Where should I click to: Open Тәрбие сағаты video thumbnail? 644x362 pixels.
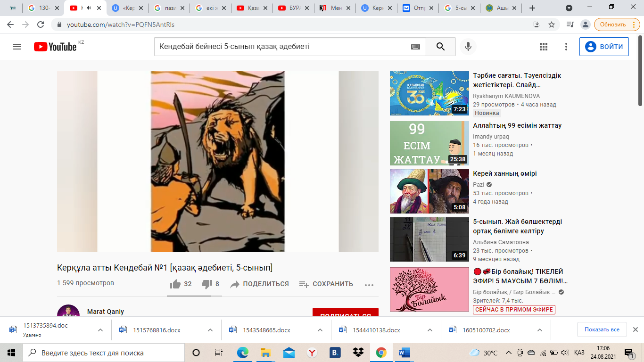[x=429, y=93]
